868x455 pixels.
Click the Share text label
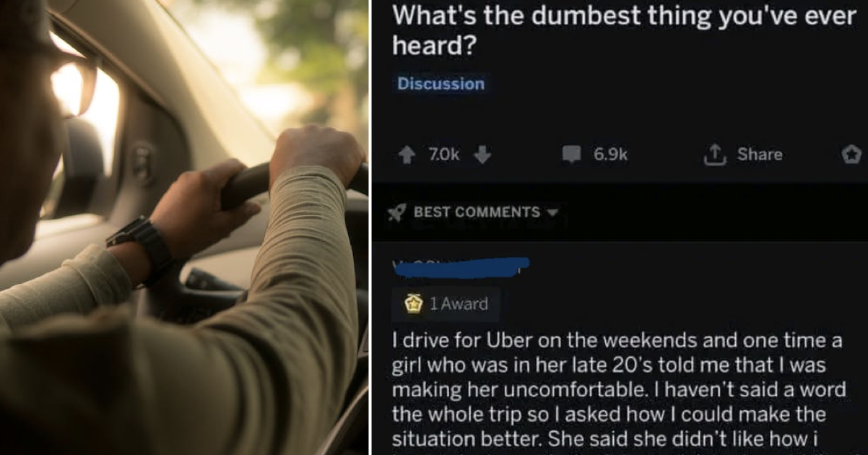(x=760, y=155)
